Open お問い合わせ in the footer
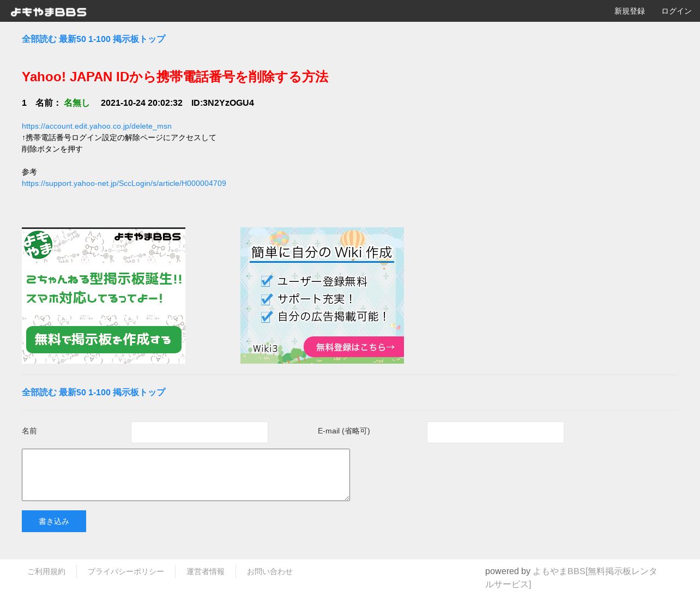This screenshot has height=591, width=700. pos(270,571)
